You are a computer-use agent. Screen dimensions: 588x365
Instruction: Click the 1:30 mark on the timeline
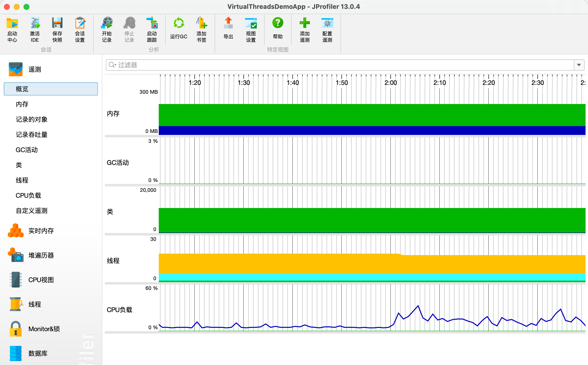click(244, 83)
